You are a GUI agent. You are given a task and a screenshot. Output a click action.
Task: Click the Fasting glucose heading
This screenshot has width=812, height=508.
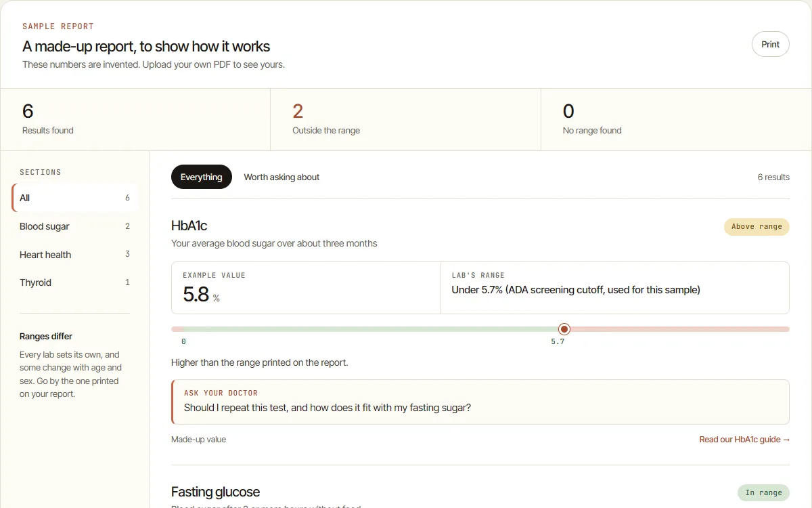point(215,492)
